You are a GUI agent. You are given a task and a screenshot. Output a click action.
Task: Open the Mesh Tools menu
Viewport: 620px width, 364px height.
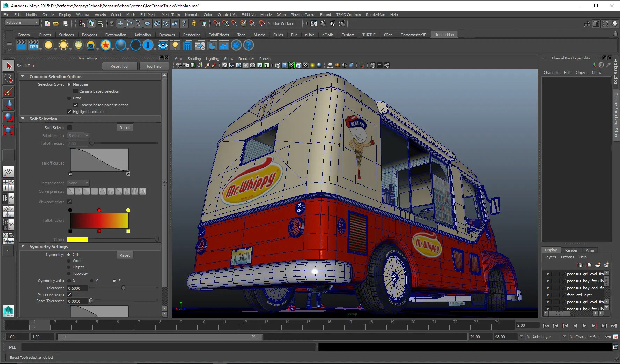[x=171, y=15]
